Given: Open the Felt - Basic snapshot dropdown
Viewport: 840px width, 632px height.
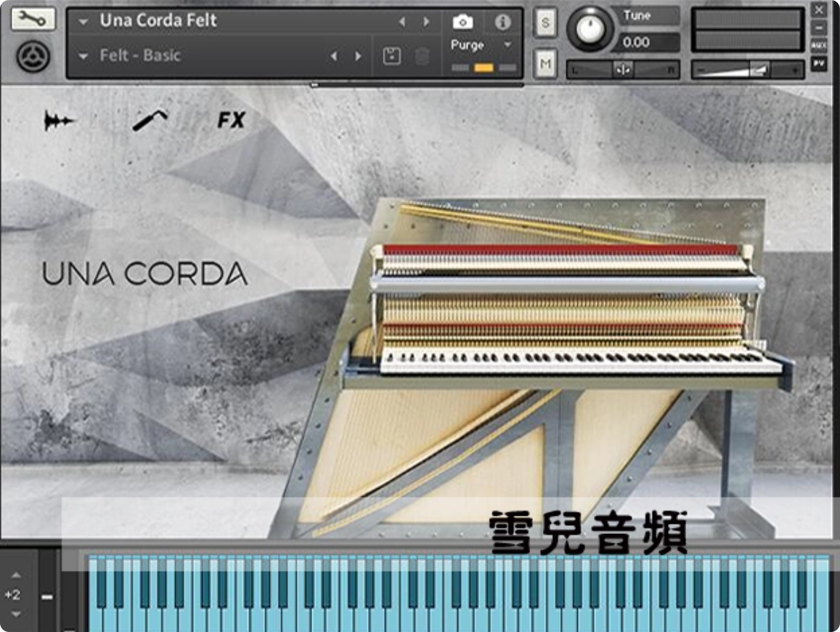Looking at the screenshot, I should [83, 56].
